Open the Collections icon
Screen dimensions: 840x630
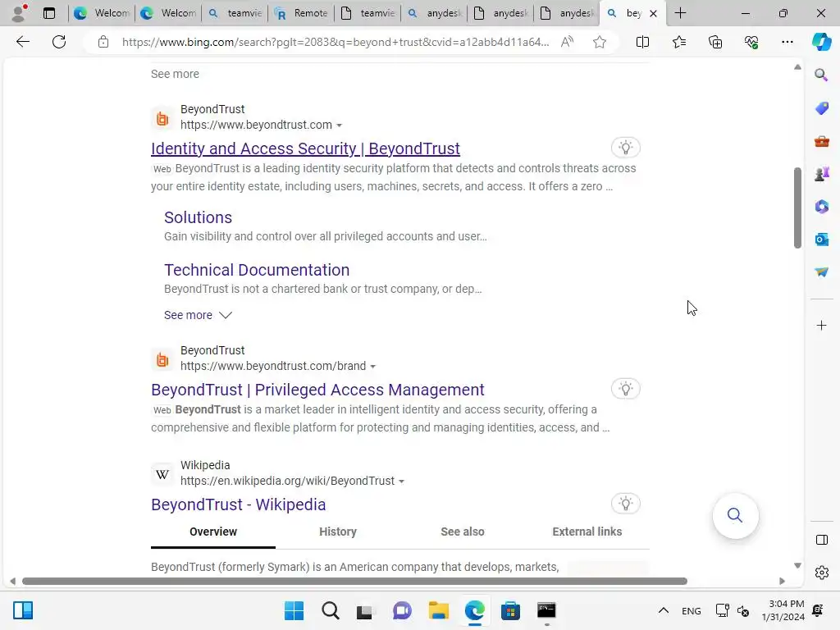715,42
